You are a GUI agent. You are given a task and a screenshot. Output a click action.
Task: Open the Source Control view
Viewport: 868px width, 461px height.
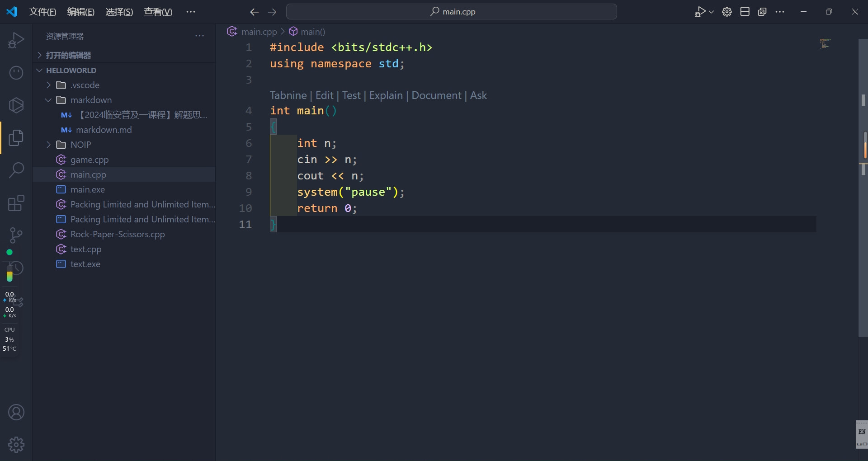(x=16, y=235)
